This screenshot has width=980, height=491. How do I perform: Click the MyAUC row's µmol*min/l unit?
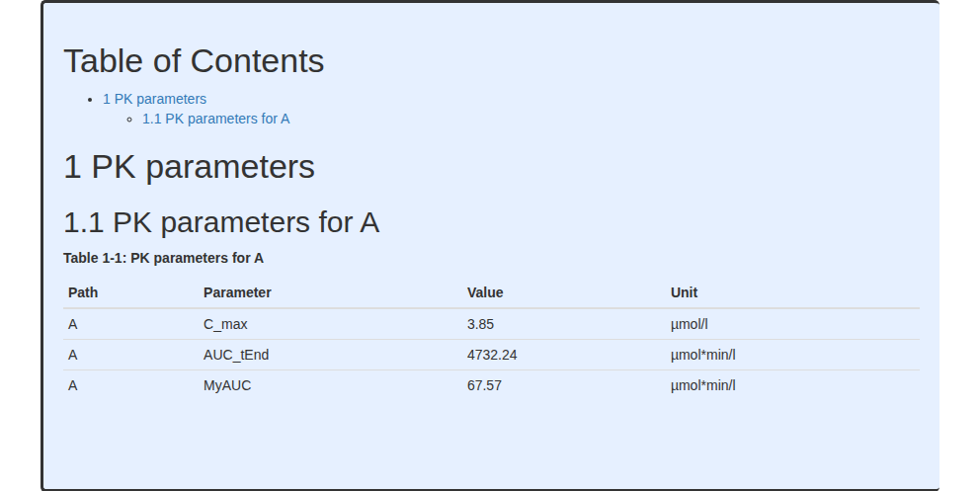(703, 385)
